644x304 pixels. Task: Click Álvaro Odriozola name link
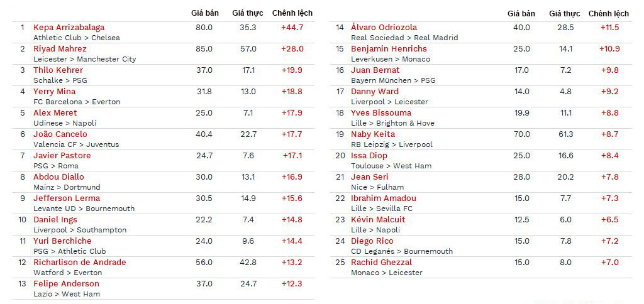pyautogui.click(x=384, y=28)
